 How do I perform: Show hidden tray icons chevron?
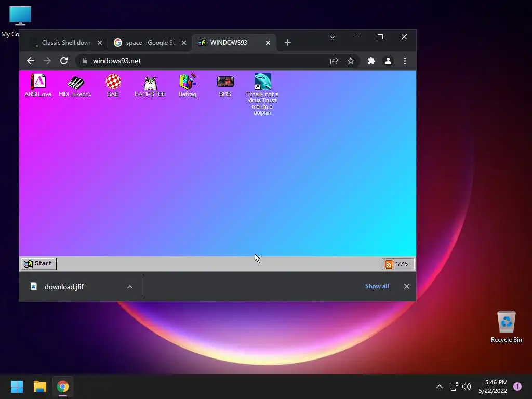[x=440, y=387]
